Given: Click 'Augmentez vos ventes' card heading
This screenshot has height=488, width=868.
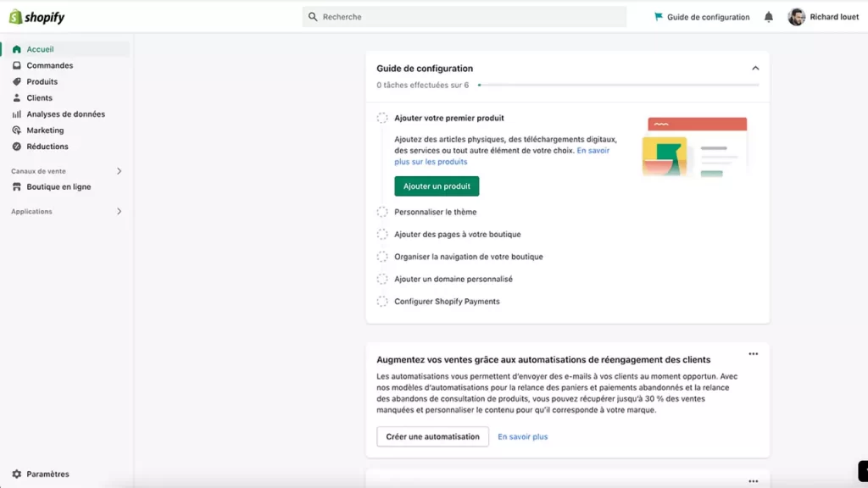Looking at the screenshot, I should [x=543, y=359].
